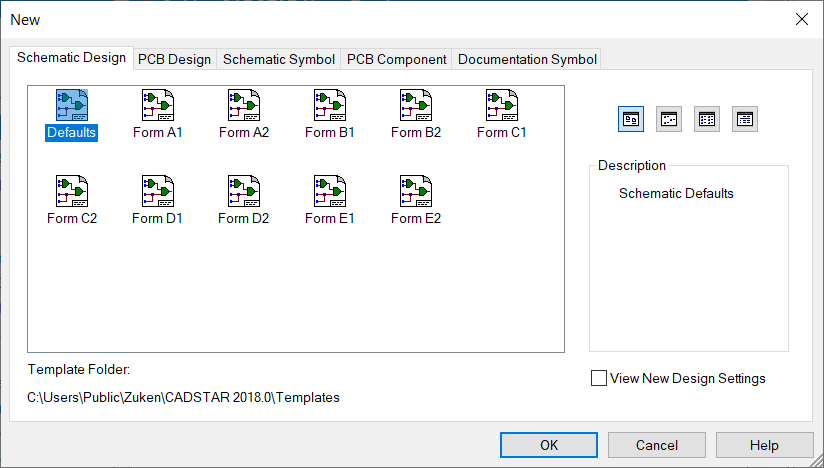Open the PCB Design tab
The width and height of the screenshot is (824, 468).
click(174, 59)
